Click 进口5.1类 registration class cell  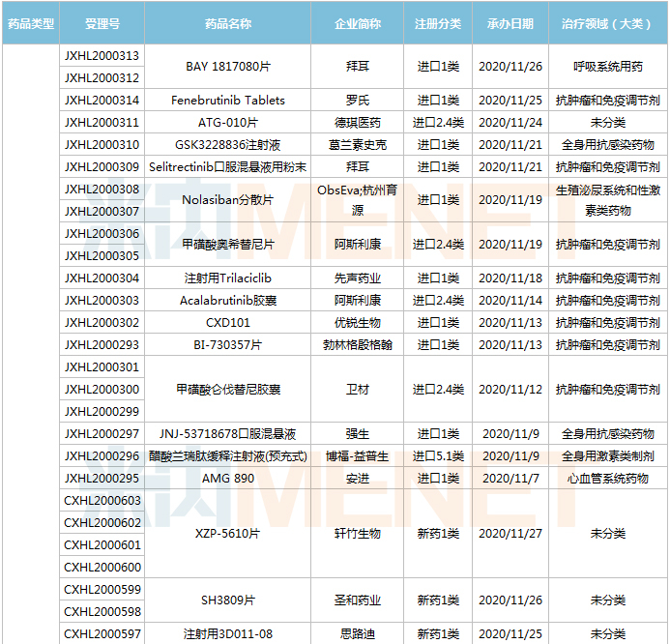click(438, 455)
